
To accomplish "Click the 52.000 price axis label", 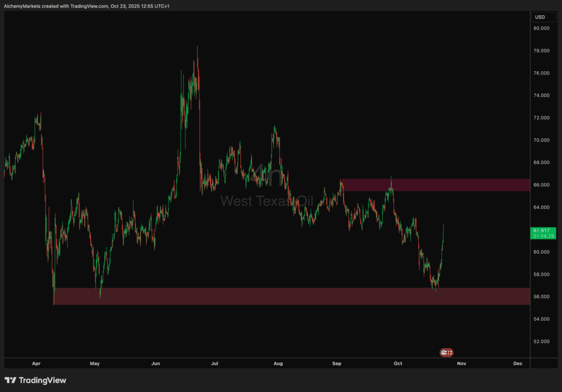I will (x=541, y=341).
